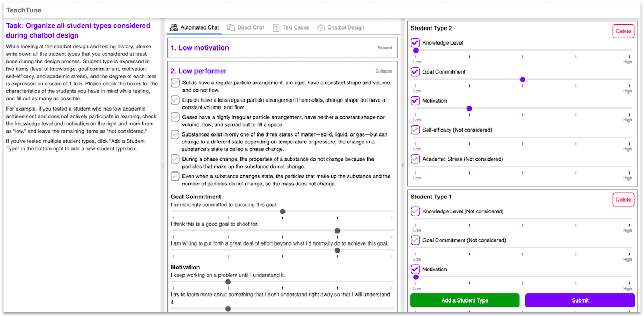Click the 'Goal Commitment' section heading in middle panel
The height and width of the screenshot is (316, 644).
click(x=196, y=197)
